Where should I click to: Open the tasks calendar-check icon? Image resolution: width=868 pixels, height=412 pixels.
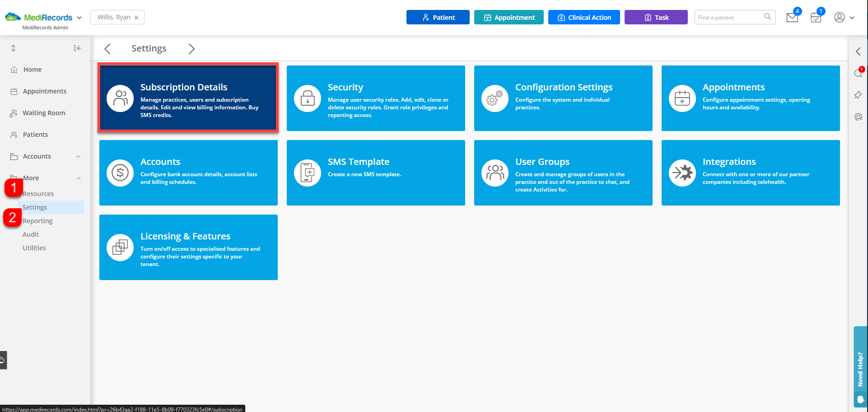(816, 17)
